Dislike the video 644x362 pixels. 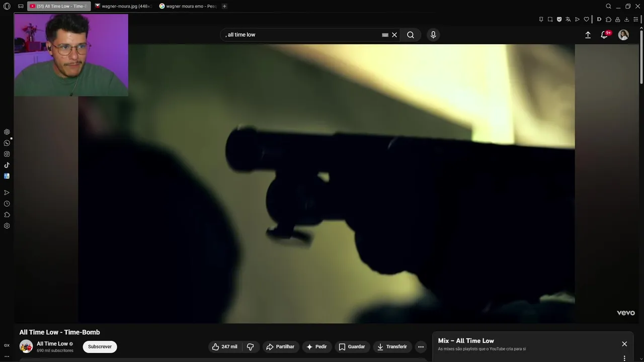tap(251, 347)
